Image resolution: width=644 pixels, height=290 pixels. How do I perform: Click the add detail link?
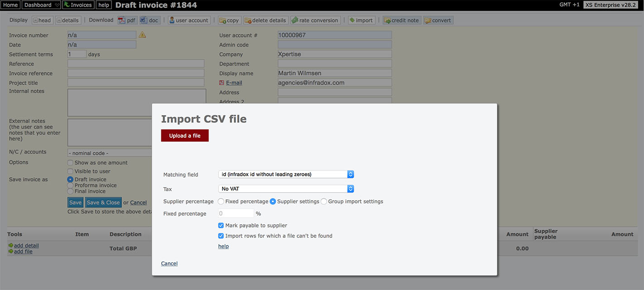click(x=26, y=246)
